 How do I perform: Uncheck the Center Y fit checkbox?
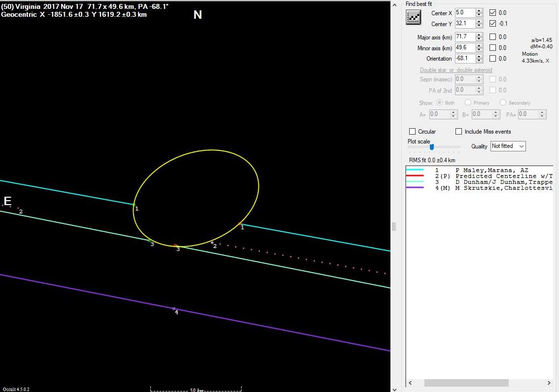(x=493, y=24)
